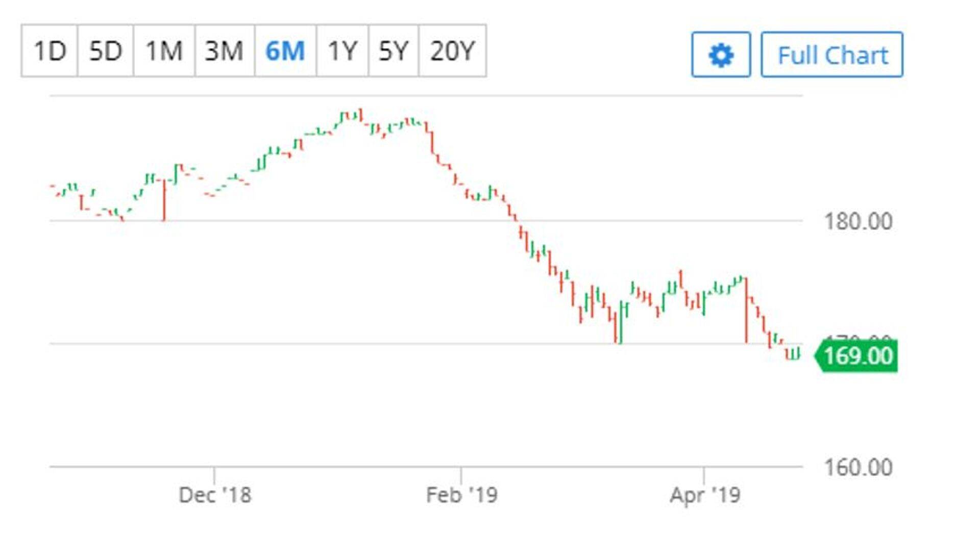The height and width of the screenshot is (536, 980).
Task: Click the long red candle in late November
Action: [x=164, y=200]
